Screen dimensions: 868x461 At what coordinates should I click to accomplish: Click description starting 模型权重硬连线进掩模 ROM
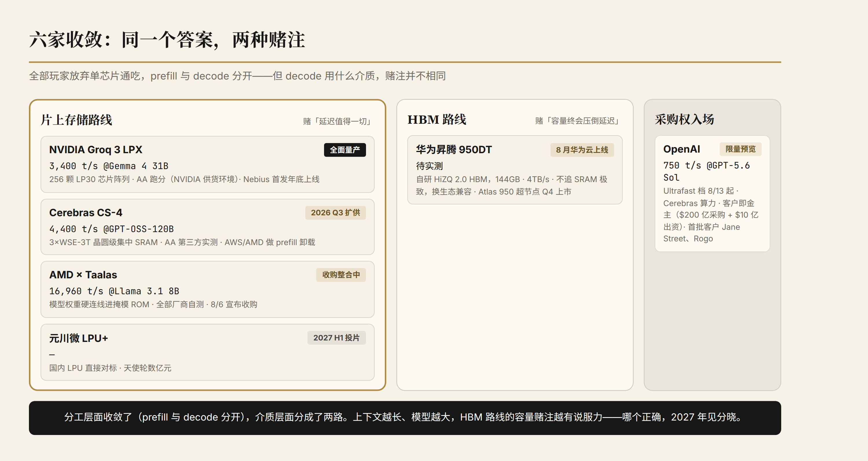(153, 305)
